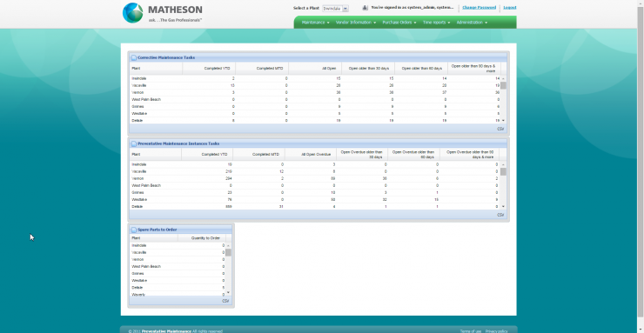Image resolution: width=644 pixels, height=333 pixels.
Task: Click Open Overdue older than 30 days header
Action: [362, 155]
